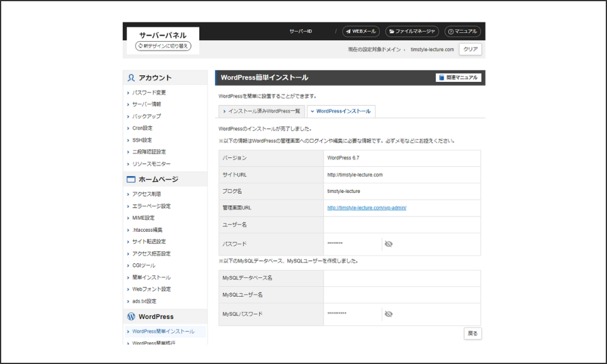Open アクセス拒否設定 in sidebar
The width and height of the screenshot is (607, 364).
click(151, 254)
